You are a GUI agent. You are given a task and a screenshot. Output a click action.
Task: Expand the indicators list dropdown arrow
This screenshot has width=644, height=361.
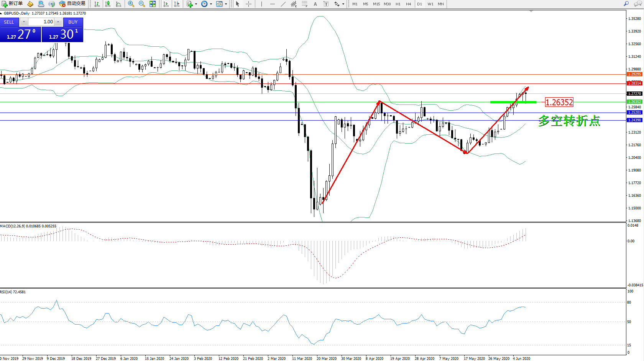coord(196,4)
